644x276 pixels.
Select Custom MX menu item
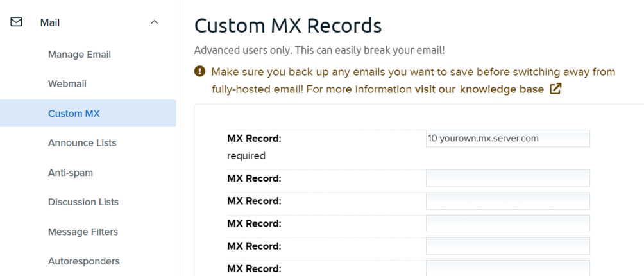click(x=88, y=114)
